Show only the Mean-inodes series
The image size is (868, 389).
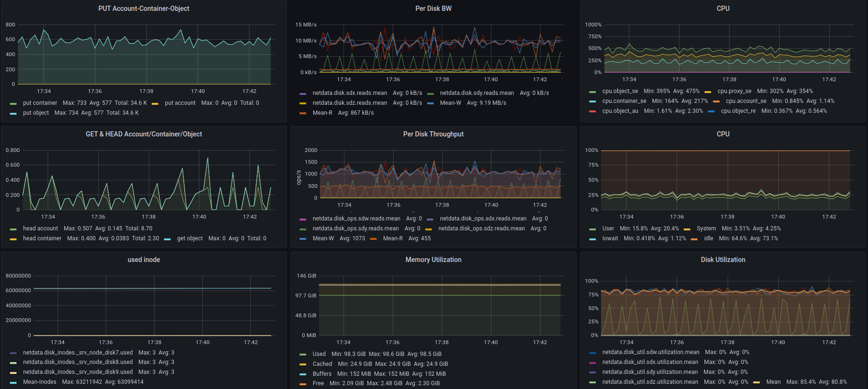tap(39, 382)
